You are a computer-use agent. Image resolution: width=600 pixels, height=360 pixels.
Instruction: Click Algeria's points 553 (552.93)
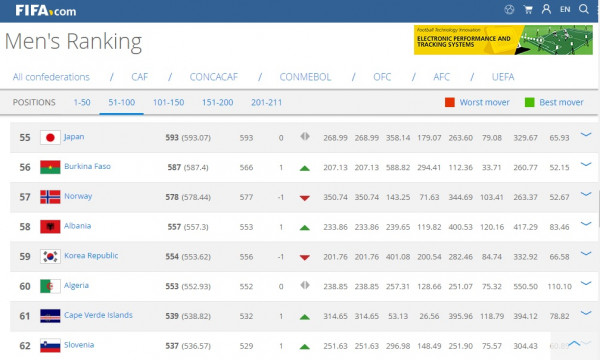click(x=188, y=286)
